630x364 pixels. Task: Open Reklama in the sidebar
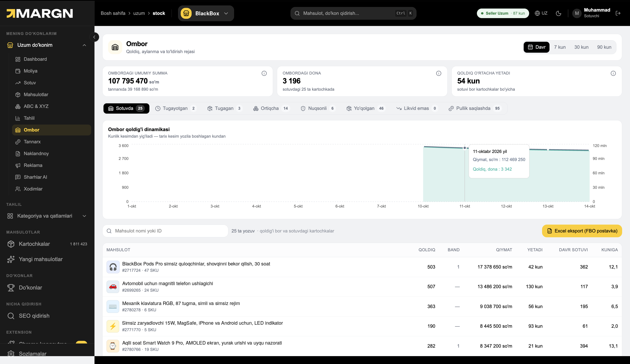pos(51,165)
